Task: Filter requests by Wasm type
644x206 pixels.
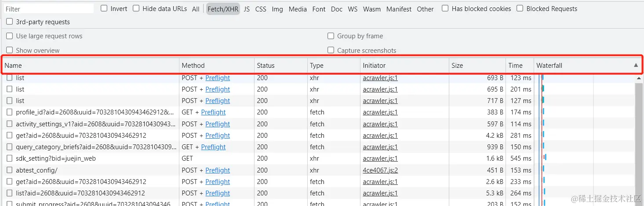Action: point(372,9)
